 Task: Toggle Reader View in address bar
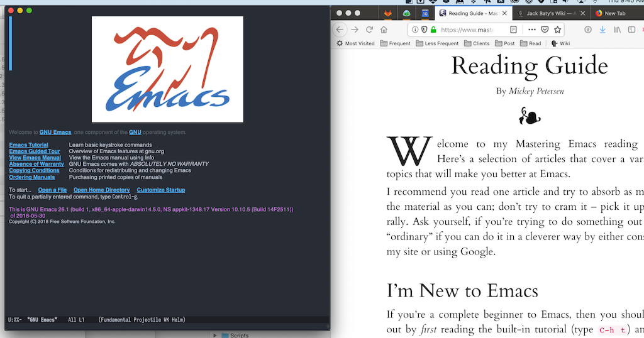pos(513,30)
